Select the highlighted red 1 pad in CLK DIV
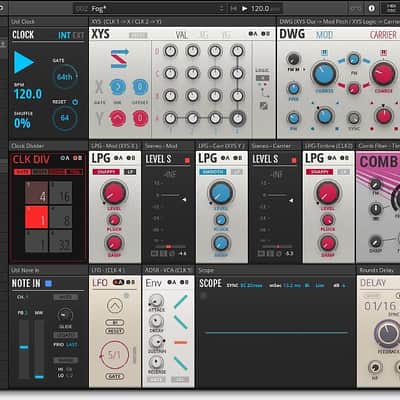400x400 pixels. [x=37, y=217]
